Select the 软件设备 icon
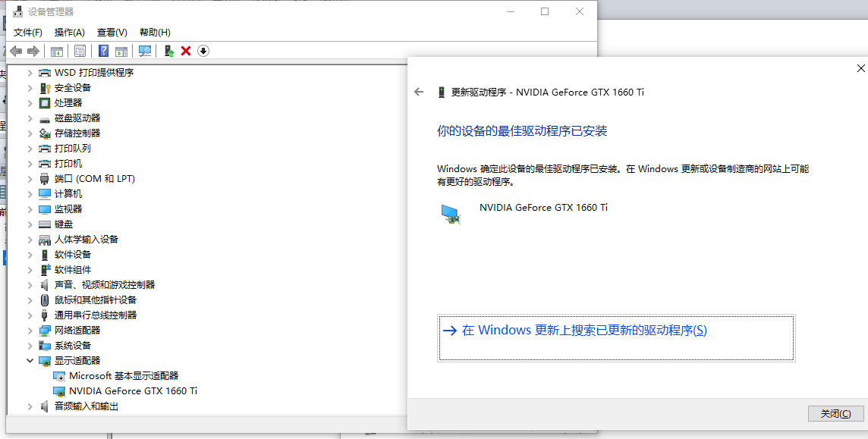Viewport: 868px width, 439px height. click(x=45, y=254)
